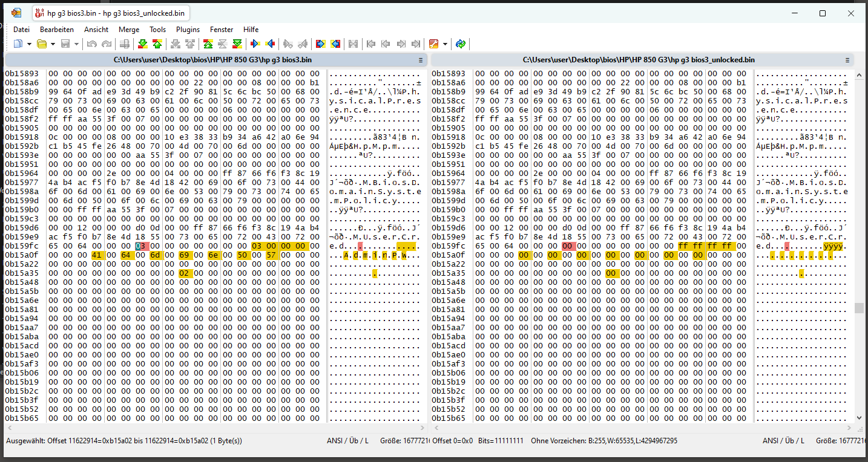Expand the dropdown beside the New icon

[29, 44]
